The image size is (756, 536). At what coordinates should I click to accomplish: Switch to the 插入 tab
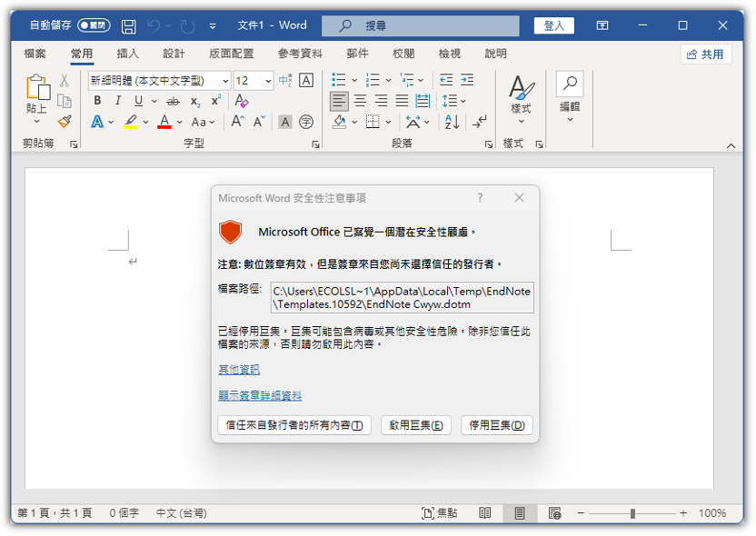tap(128, 54)
